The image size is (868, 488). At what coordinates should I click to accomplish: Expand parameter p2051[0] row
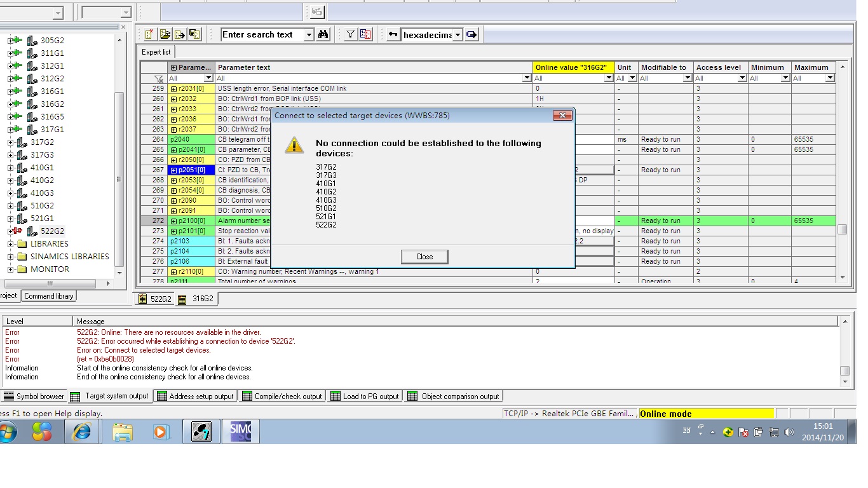(x=173, y=170)
